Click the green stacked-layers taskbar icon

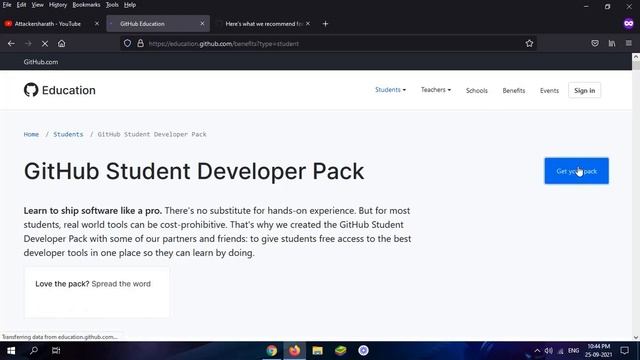(x=340, y=351)
